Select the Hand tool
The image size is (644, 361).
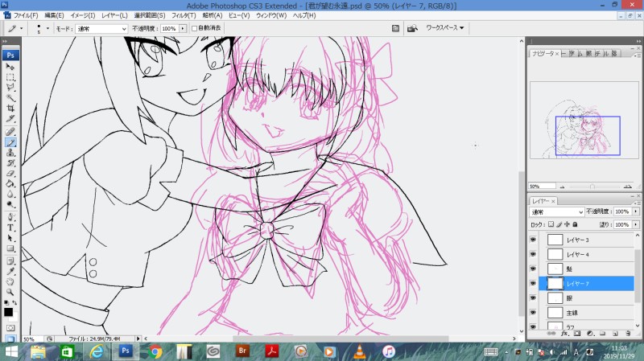(10, 282)
